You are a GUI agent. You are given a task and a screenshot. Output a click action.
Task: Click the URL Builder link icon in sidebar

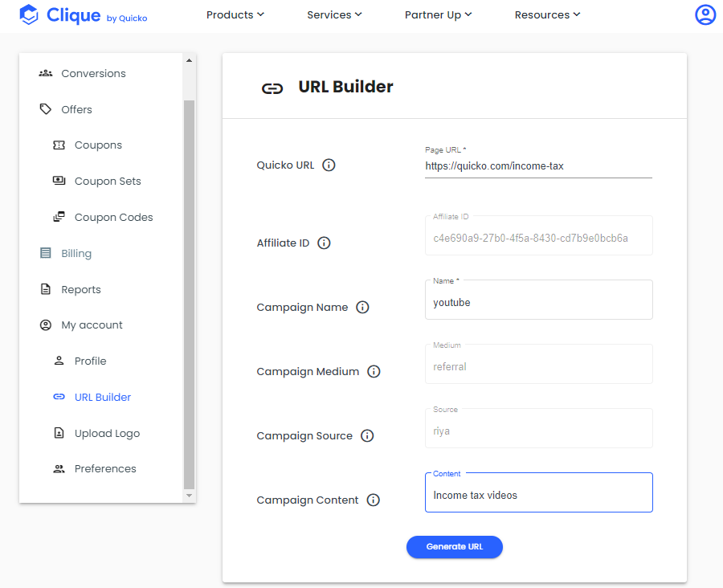(x=59, y=397)
